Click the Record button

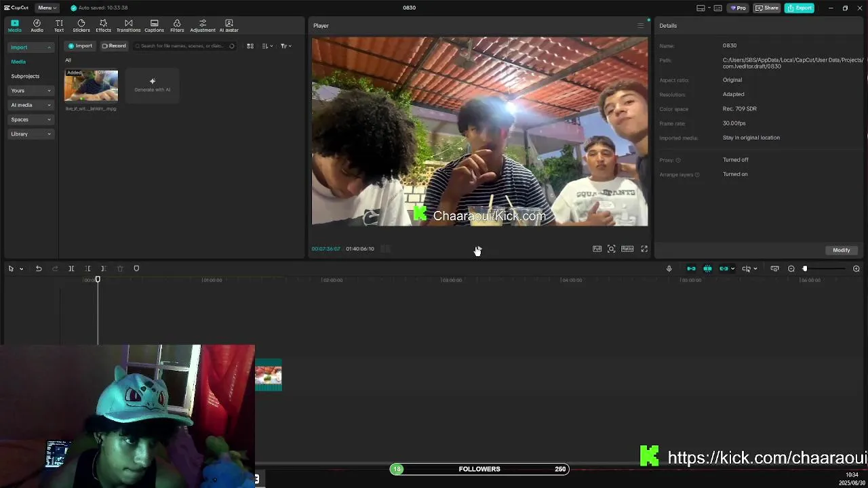(x=114, y=46)
